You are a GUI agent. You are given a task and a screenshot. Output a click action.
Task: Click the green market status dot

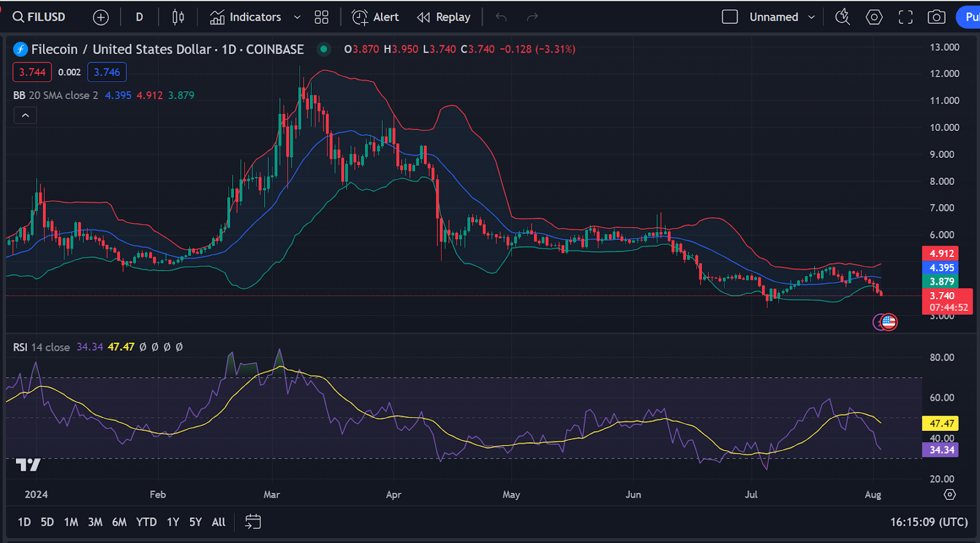click(323, 49)
